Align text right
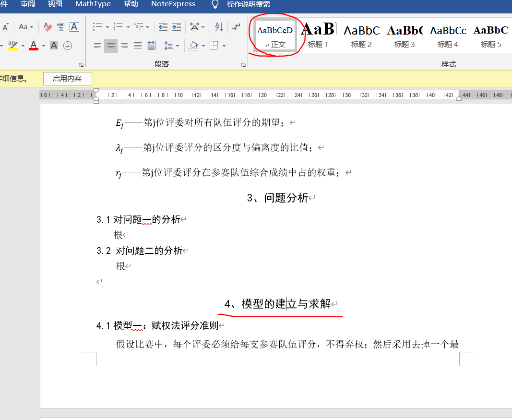This screenshot has width=512, height=420. coord(124,46)
